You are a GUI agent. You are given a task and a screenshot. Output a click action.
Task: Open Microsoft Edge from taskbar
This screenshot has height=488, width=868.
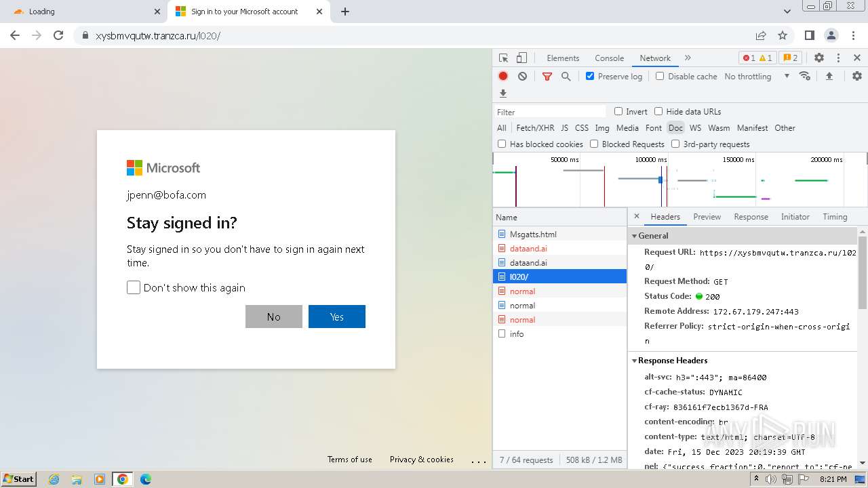pos(146,479)
